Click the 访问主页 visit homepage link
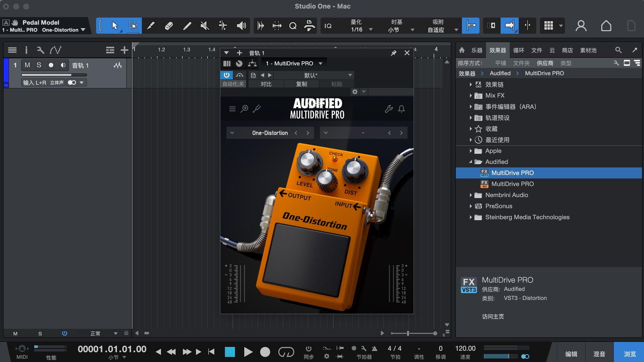 (493, 316)
